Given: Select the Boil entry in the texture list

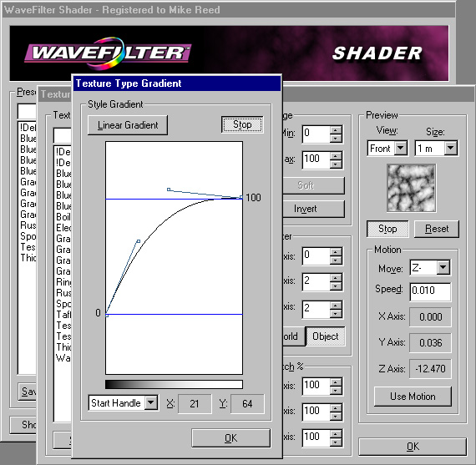Looking at the screenshot, I should click(x=63, y=217).
